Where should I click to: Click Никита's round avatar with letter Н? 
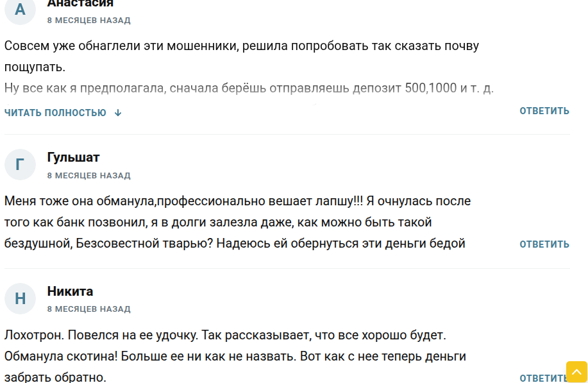tap(20, 298)
